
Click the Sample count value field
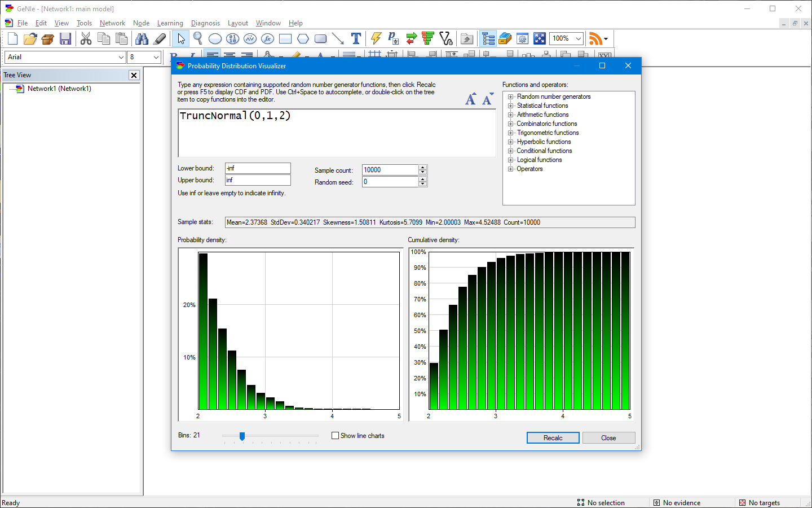(x=390, y=170)
